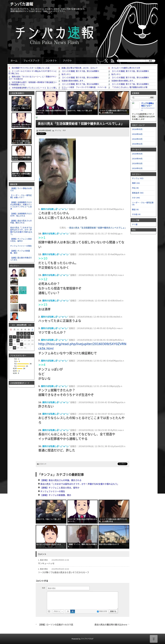
Task: Open the ライブドアブログ footer link
Action: point(88,638)
